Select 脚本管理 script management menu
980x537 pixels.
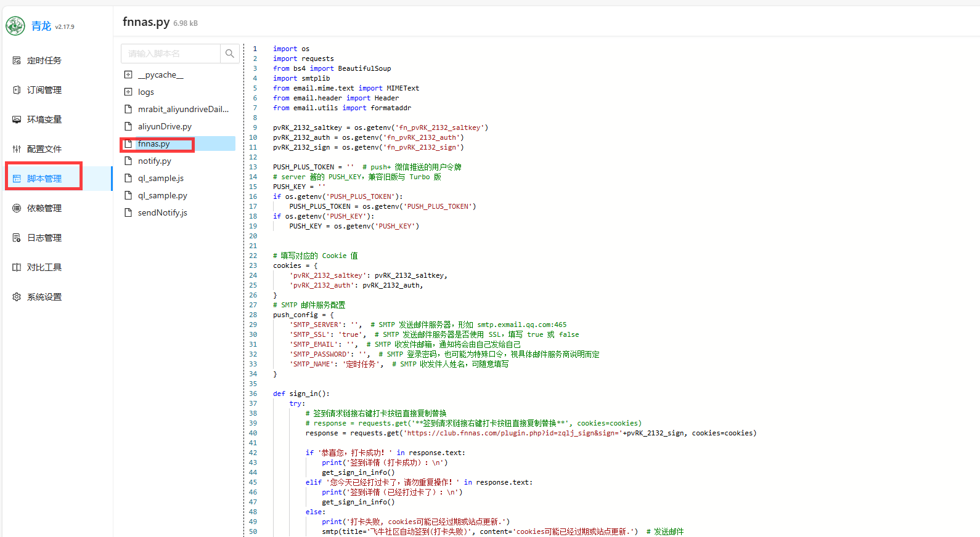(x=57, y=179)
